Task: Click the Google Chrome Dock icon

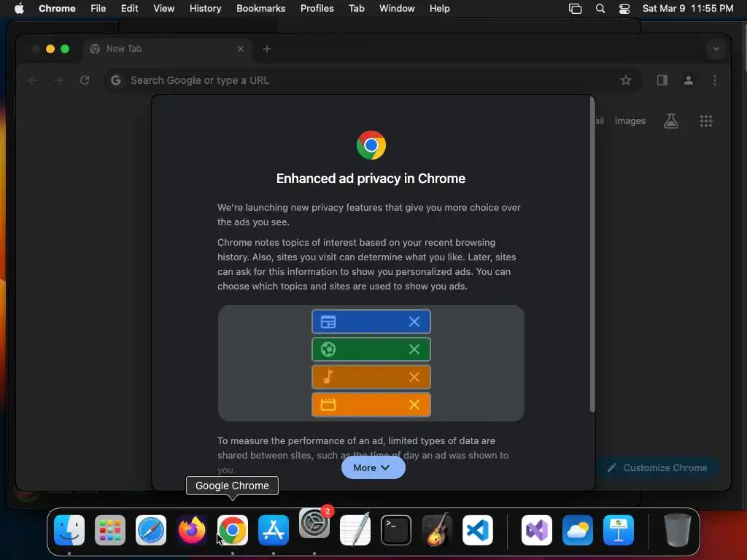Action: (233, 530)
